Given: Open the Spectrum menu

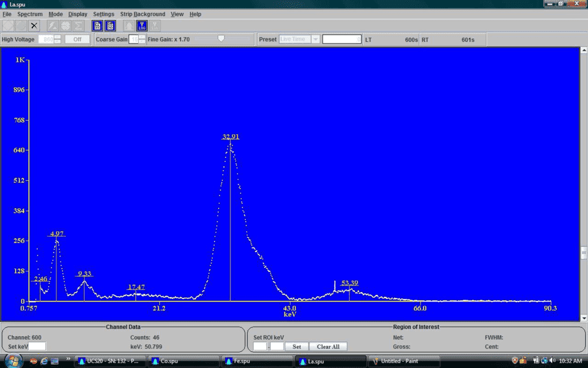Looking at the screenshot, I should 30,14.
